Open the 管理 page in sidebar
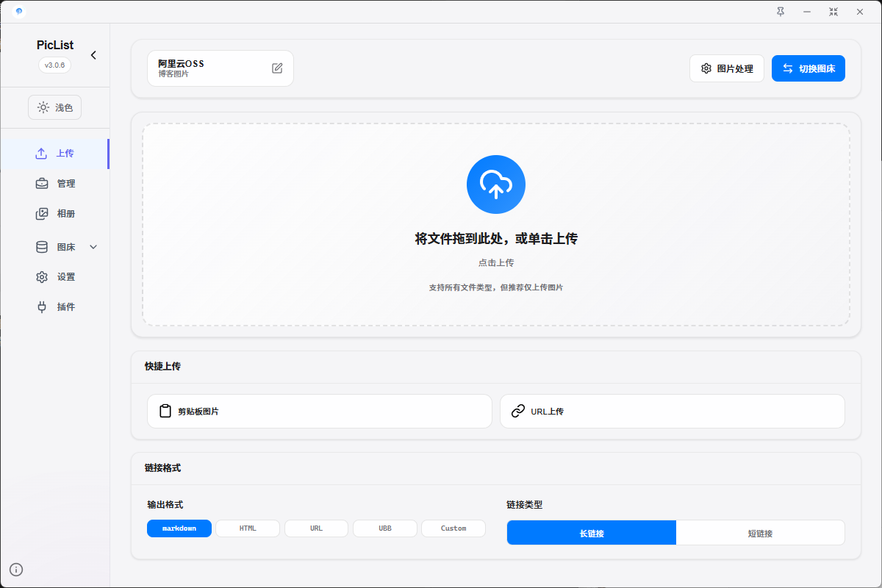882x588 pixels. click(65, 184)
